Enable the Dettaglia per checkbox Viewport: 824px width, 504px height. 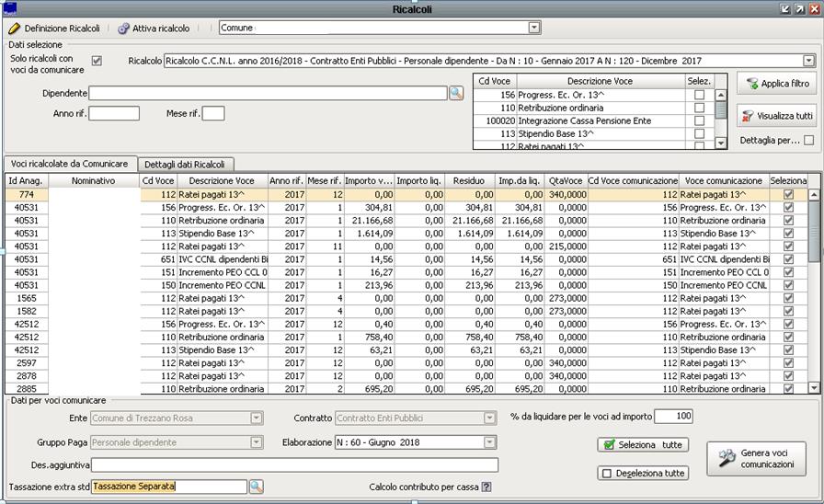click(808, 141)
